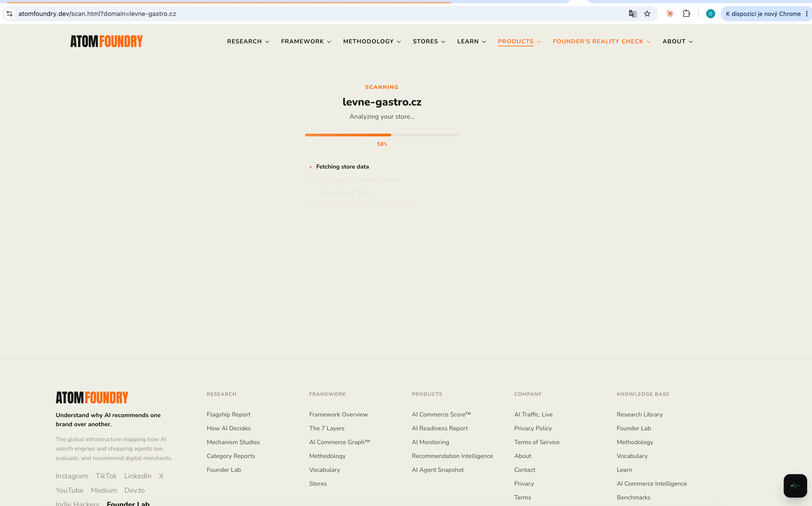Click the scan progress bar
Viewport: 812px width, 506px height.
click(382, 135)
